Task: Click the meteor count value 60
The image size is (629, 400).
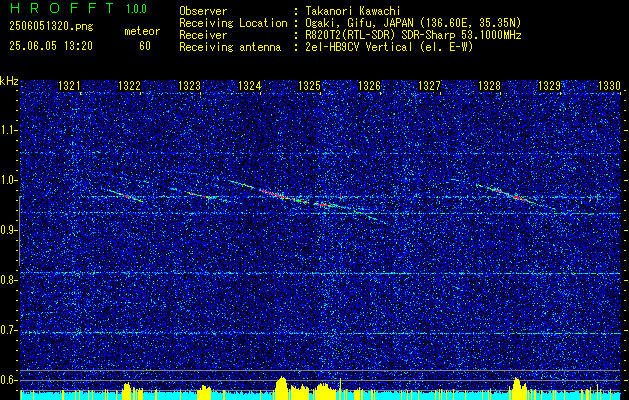Action: [x=145, y=46]
